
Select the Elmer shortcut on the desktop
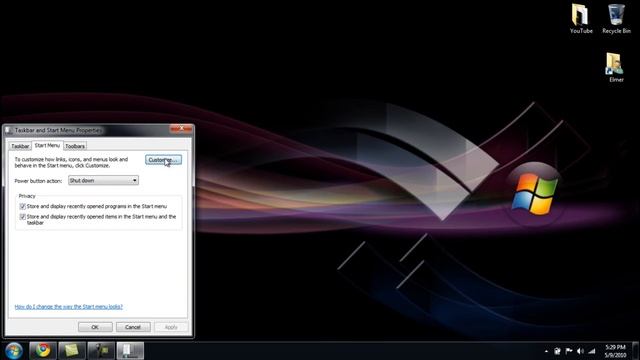[616, 68]
